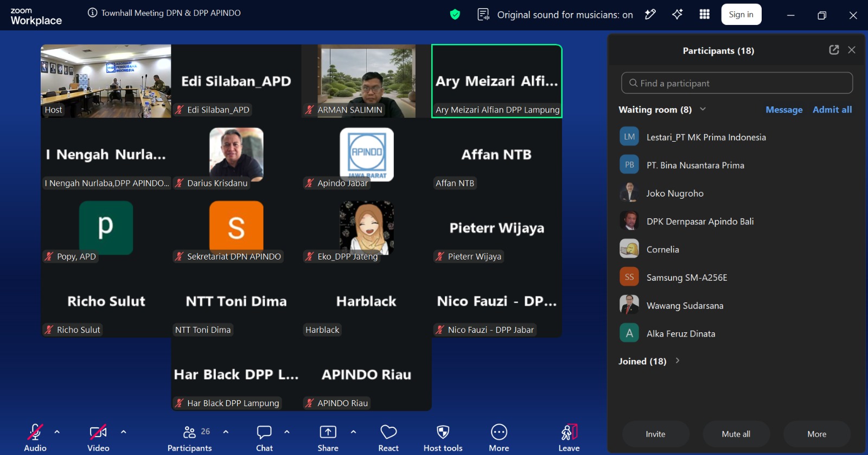The image size is (868, 455).
Task: Open the annotation pen tool icon
Action: (x=650, y=15)
